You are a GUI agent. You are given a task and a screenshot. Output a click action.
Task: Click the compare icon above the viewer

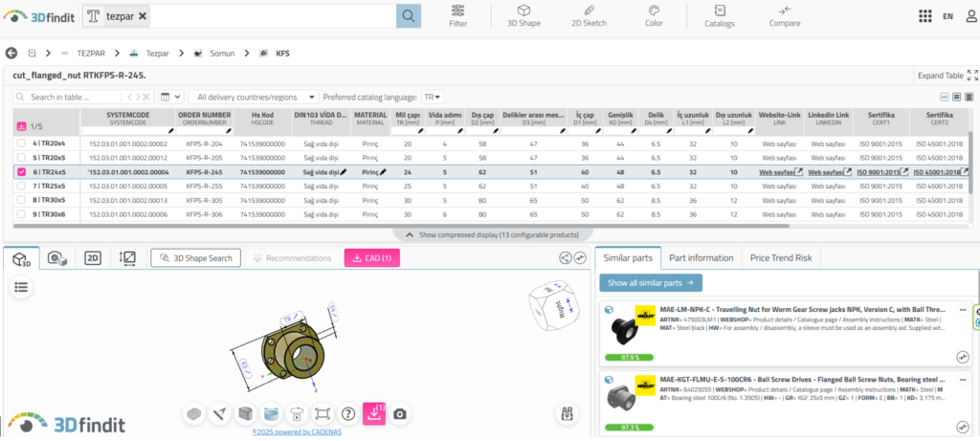tap(581, 258)
